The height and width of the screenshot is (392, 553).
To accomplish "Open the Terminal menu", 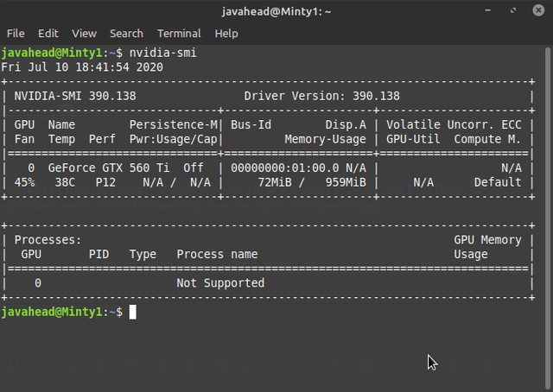I will (179, 33).
